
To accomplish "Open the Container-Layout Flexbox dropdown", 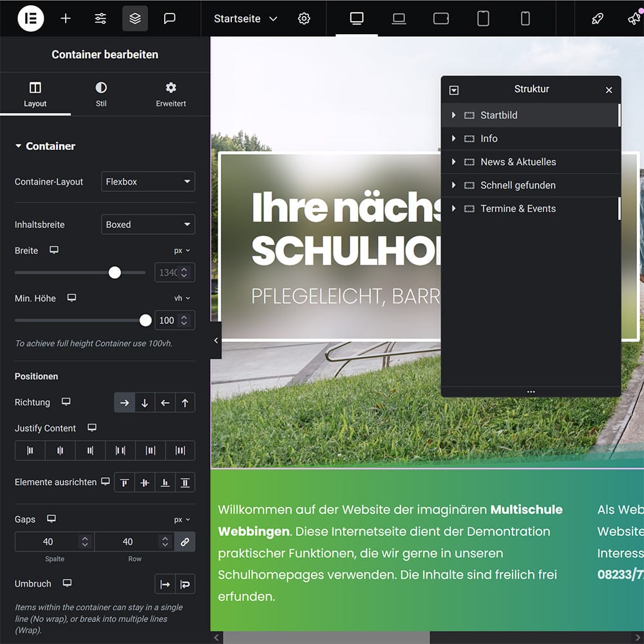I will [x=148, y=182].
